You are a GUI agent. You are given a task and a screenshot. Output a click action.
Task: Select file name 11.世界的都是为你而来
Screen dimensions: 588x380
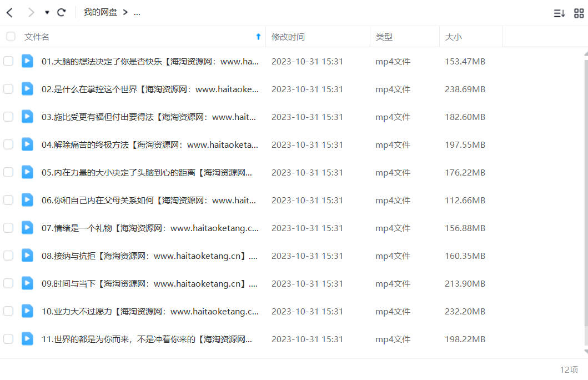click(x=147, y=339)
